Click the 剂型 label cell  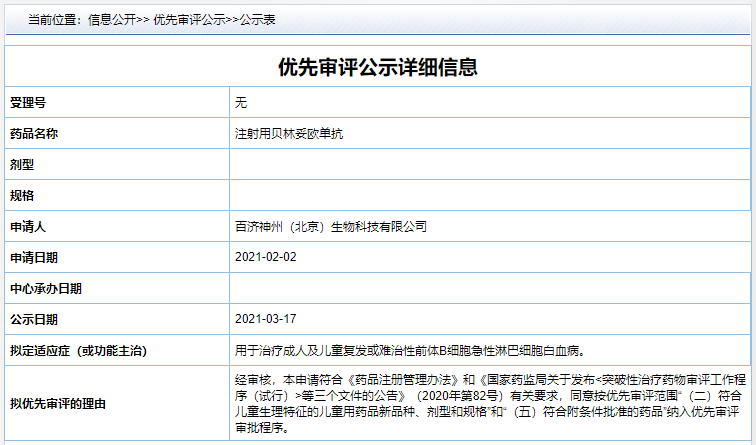pyautogui.click(x=117, y=164)
